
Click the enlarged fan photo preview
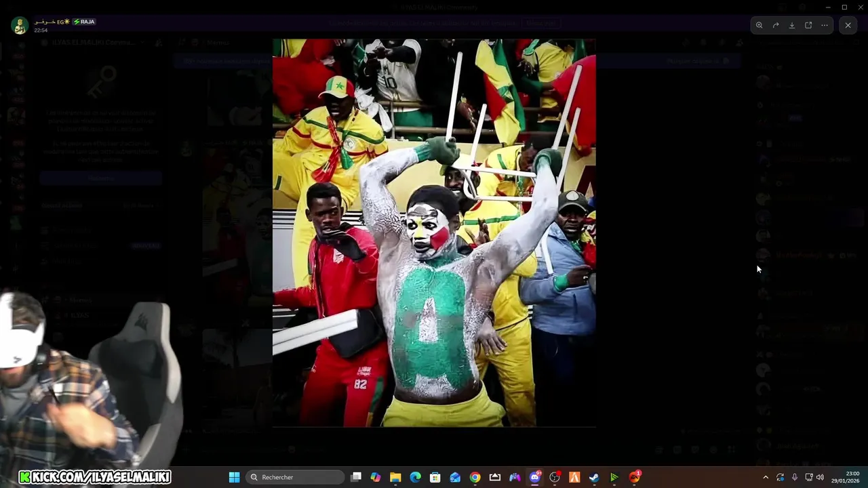click(x=434, y=233)
